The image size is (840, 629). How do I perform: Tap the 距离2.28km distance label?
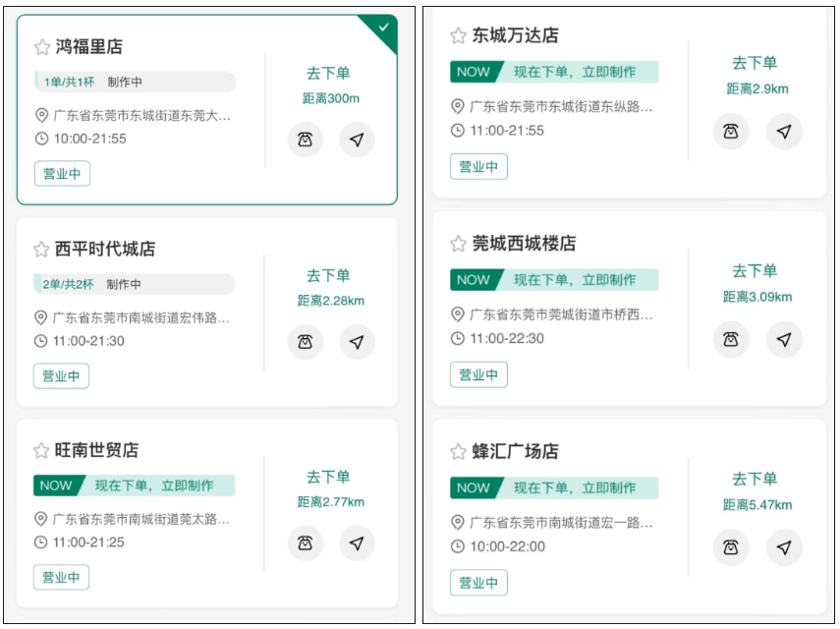click(x=331, y=301)
